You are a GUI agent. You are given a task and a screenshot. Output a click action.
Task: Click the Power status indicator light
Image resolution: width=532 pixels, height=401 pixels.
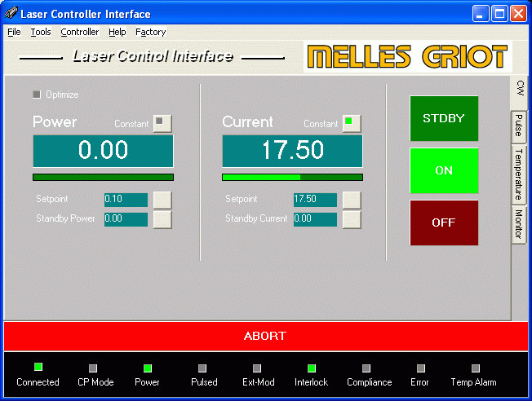coord(148,368)
